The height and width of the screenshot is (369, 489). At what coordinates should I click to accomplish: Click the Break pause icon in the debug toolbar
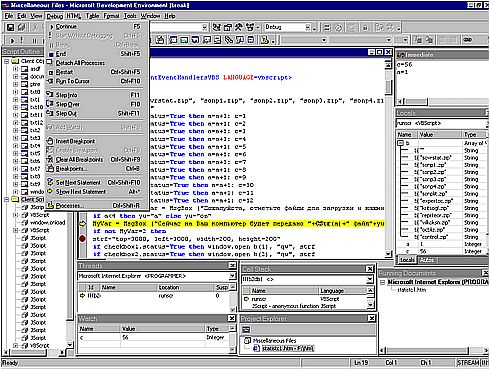tap(35, 41)
